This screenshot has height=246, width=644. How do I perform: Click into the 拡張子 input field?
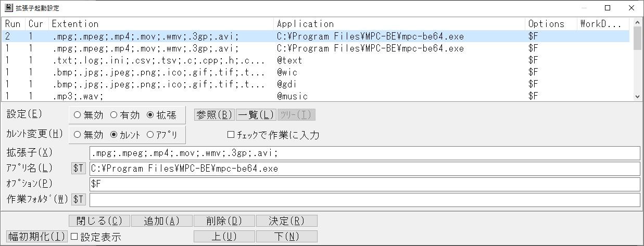click(364, 153)
